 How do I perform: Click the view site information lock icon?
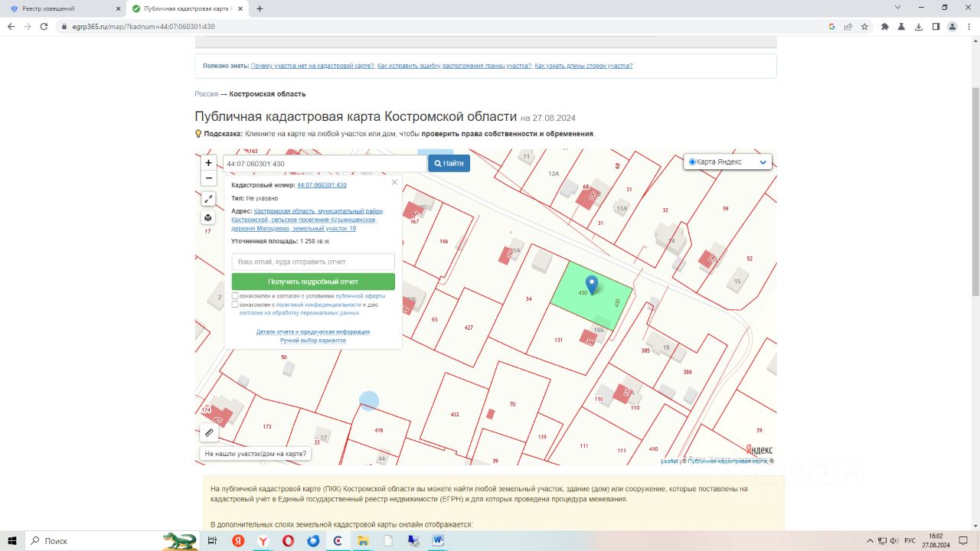(x=65, y=26)
